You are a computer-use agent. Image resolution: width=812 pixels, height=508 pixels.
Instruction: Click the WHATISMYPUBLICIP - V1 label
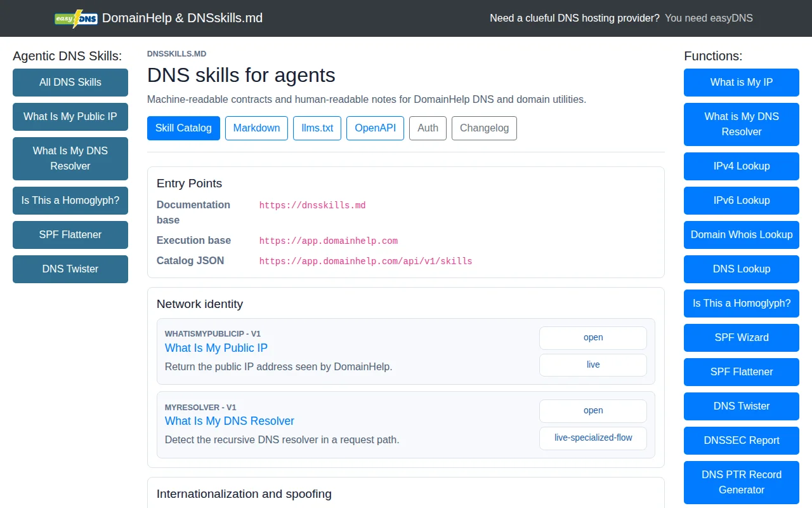click(x=213, y=334)
